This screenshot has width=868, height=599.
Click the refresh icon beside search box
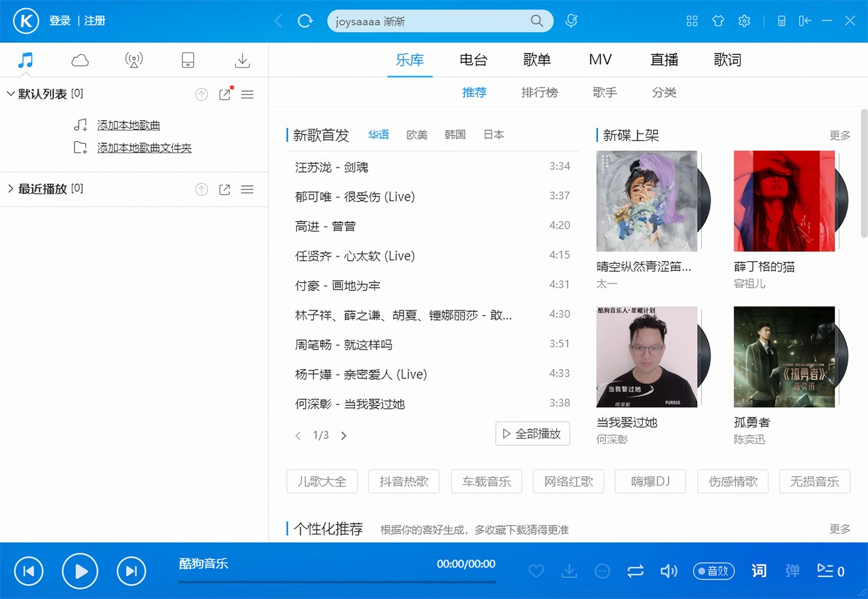(x=305, y=21)
